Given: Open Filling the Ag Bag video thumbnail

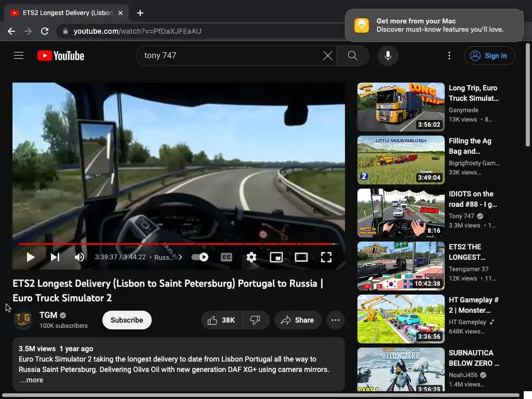Looking at the screenshot, I should (401, 160).
